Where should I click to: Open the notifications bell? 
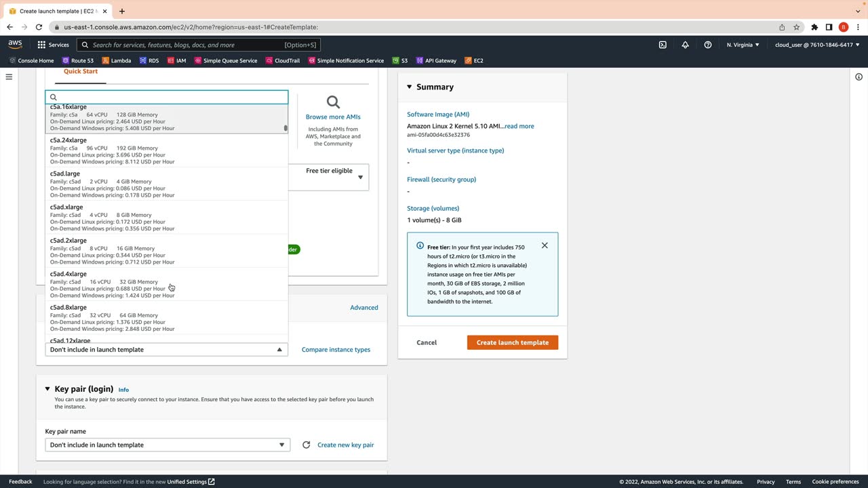click(x=685, y=45)
